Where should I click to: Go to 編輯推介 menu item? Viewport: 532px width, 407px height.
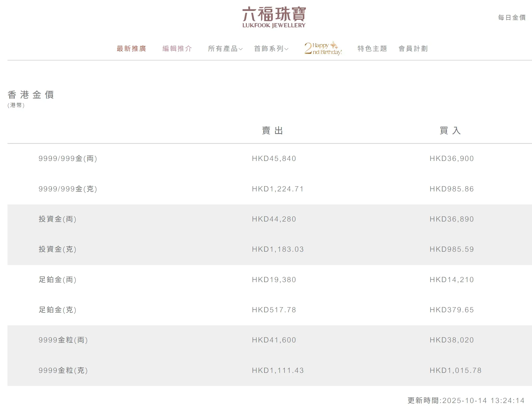click(177, 49)
